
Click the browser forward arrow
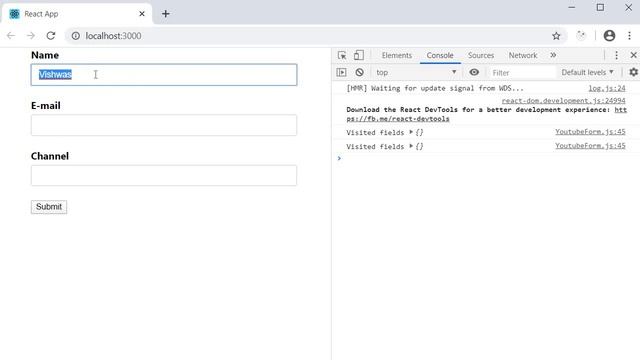click(x=31, y=36)
